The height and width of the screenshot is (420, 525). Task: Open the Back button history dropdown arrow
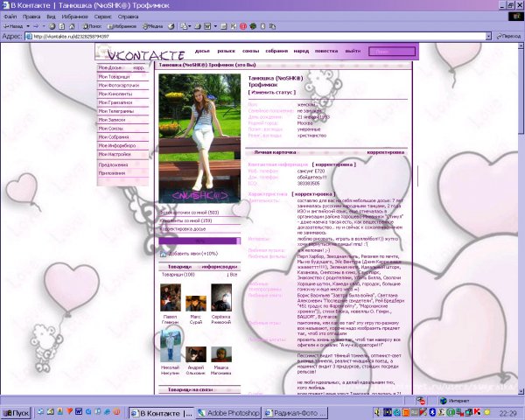pos(28,26)
